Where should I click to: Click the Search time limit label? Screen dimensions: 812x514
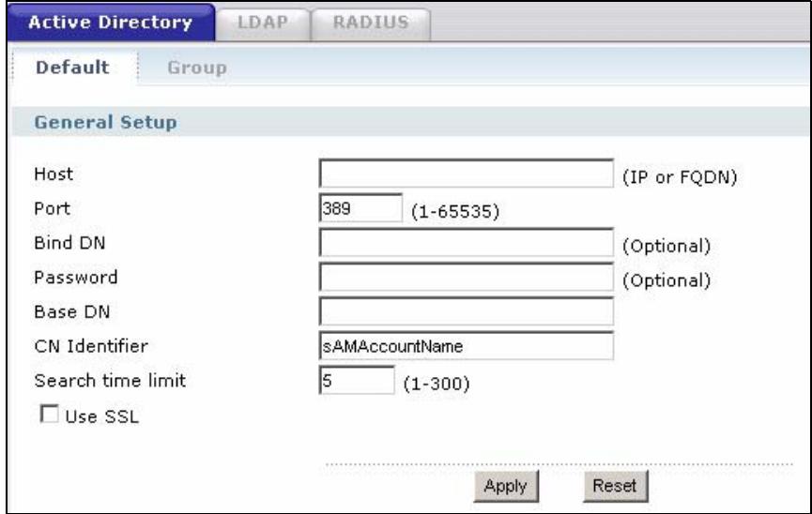[110, 381]
